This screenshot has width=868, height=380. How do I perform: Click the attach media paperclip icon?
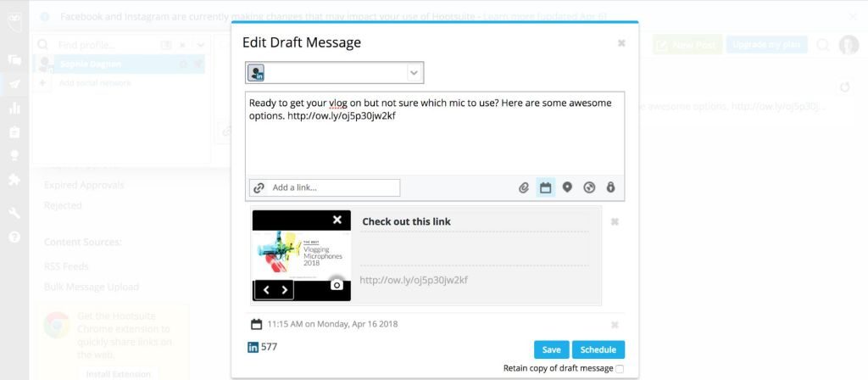click(x=524, y=187)
